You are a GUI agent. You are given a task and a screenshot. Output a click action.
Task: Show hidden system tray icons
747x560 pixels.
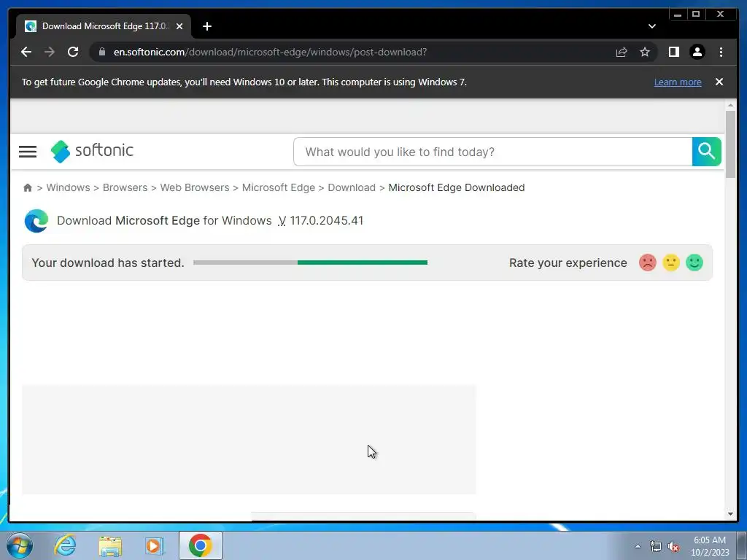pyautogui.click(x=638, y=546)
